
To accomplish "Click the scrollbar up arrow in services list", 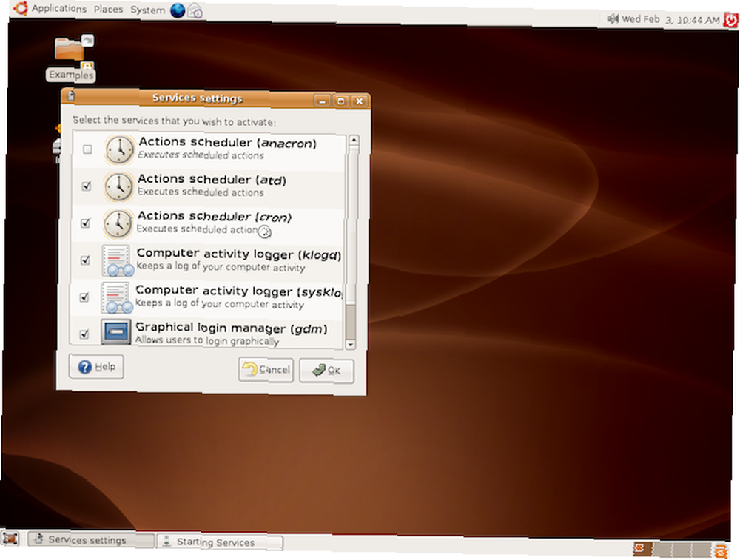I will [x=354, y=140].
